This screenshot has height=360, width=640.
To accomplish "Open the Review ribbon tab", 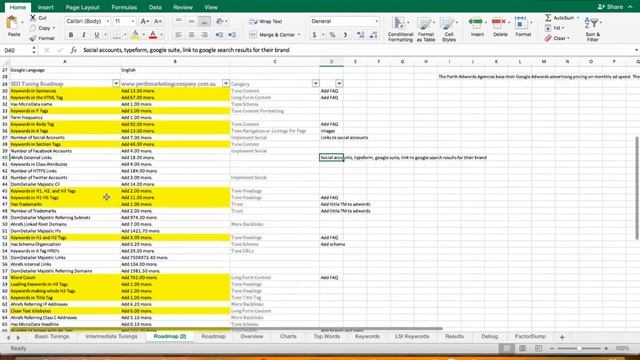I will [183, 7].
